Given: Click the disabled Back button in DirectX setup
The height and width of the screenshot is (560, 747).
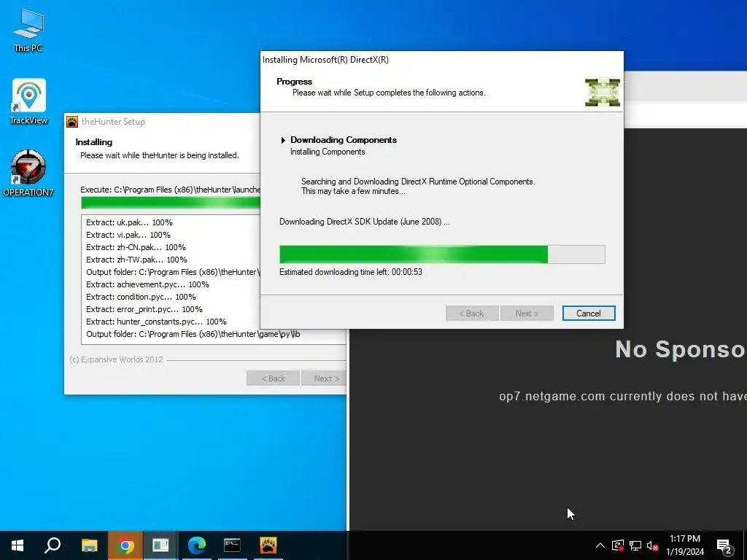Looking at the screenshot, I should coord(472,314).
